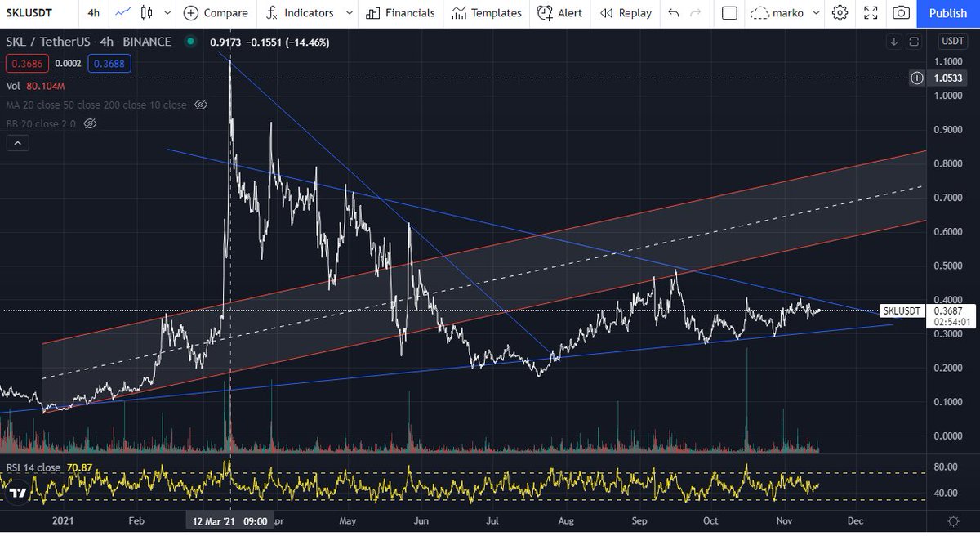Click the Publish button
The width and height of the screenshot is (980, 536).
[x=948, y=13]
